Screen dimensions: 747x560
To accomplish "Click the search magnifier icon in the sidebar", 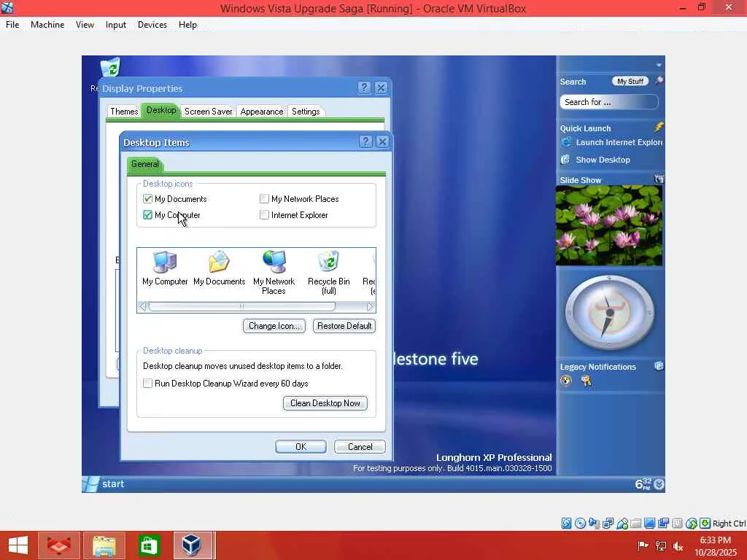I will [x=659, y=81].
